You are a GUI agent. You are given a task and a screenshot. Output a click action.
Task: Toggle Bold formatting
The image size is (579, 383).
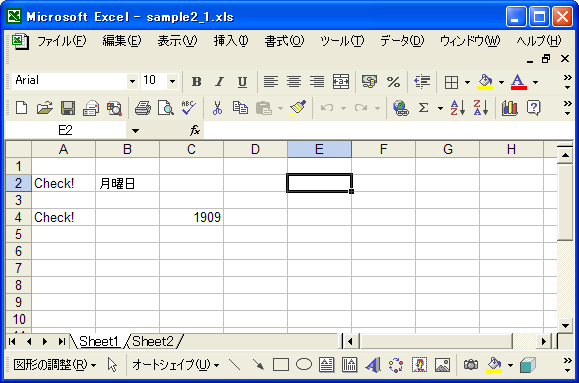click(196, 82)
